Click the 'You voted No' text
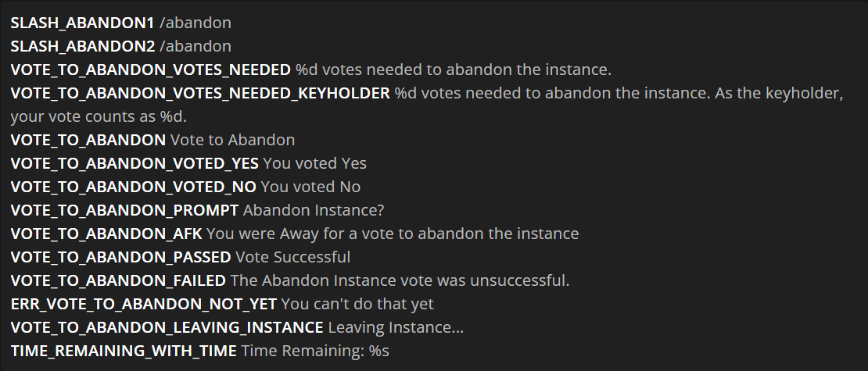The width and height of the screenshot is (868, 371). tap(310, 187)
